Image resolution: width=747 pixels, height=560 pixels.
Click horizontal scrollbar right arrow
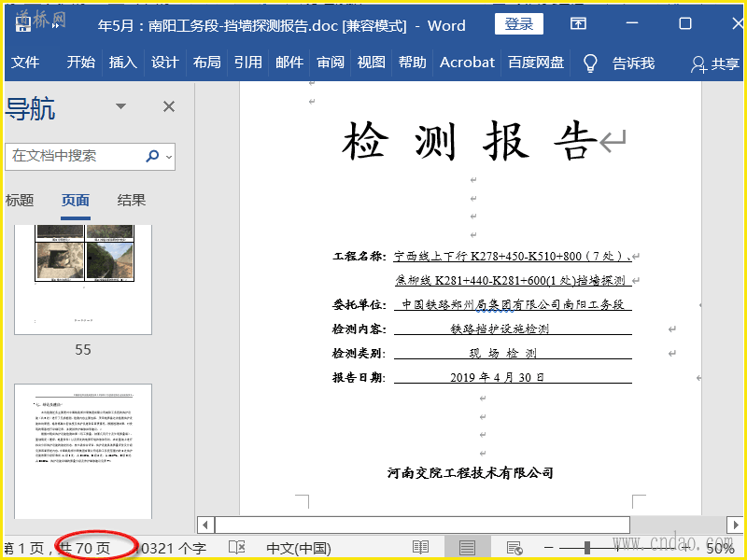pyautogui.click(x=735, y=525)
